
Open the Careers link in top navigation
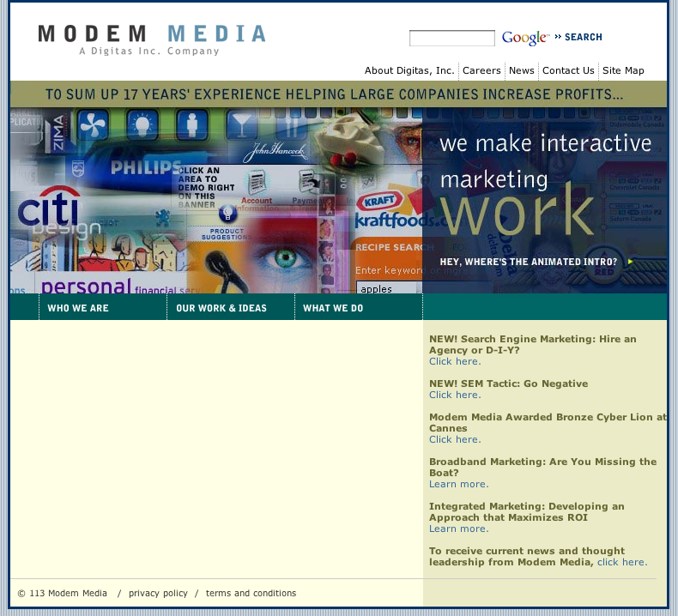coord(481,70)
